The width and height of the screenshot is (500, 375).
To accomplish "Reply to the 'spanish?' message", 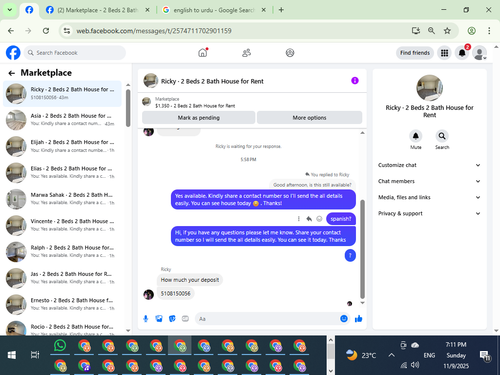I will (309, 219).
